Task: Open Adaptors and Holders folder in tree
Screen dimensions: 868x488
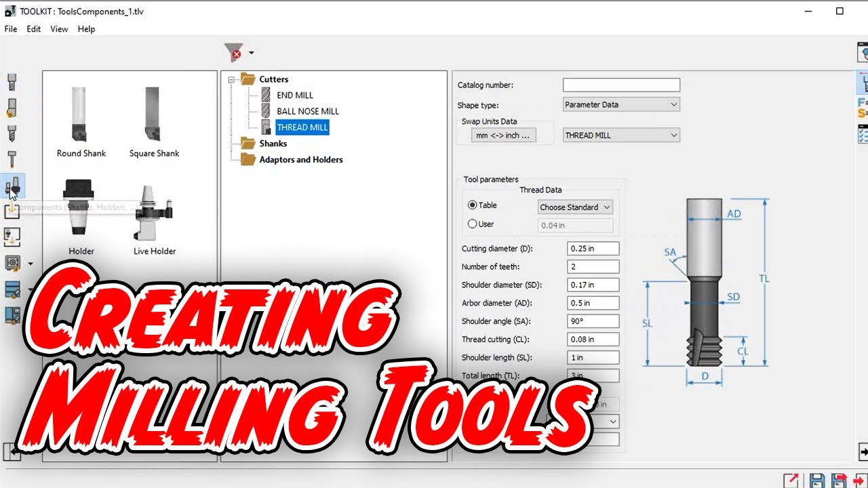Action: point(300,160)
